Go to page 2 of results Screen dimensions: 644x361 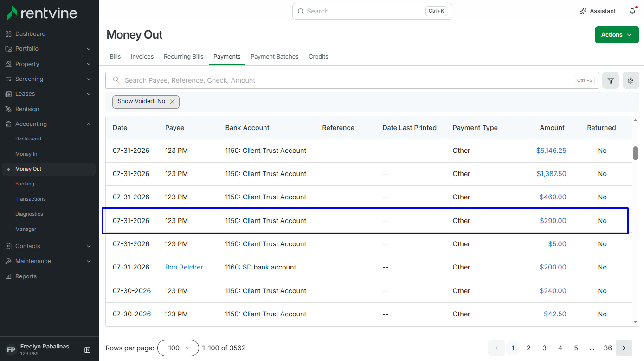pyautogui.click(x=528, y=348)
